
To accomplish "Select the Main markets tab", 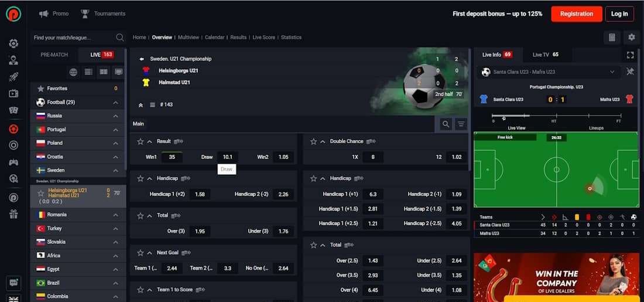I will pyautogui.click(x=138, y=124).
